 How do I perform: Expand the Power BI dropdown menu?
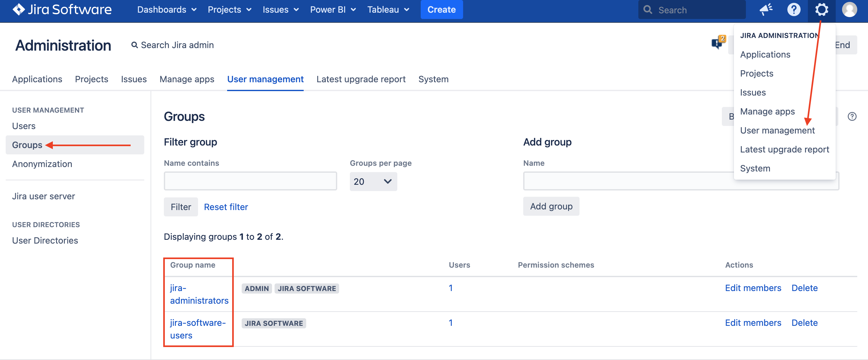tap(332, 9)
